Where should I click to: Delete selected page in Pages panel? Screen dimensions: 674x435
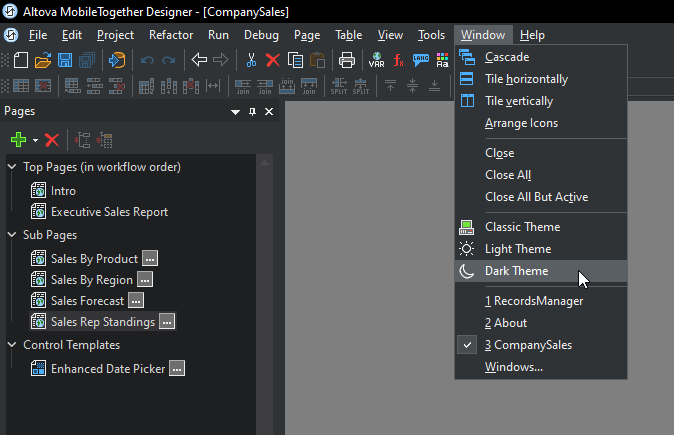coord(52,140)
